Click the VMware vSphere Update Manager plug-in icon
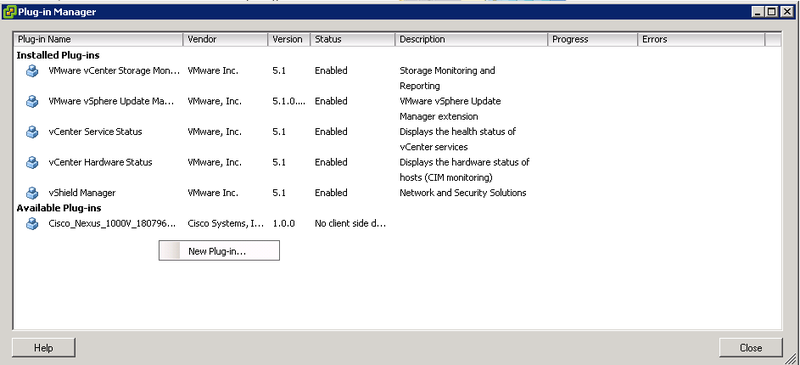The height and width of the screenshot is (365, 800). coord(32,102)
